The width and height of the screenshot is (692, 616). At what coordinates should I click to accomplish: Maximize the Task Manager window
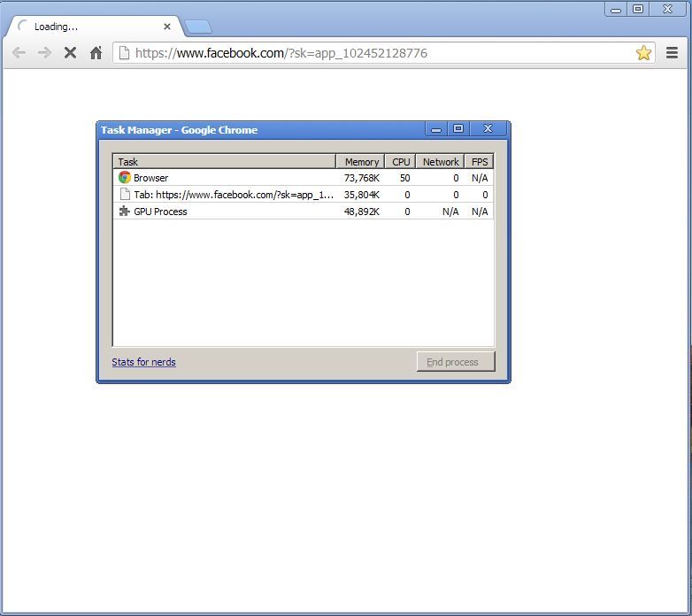coord(458,129)
